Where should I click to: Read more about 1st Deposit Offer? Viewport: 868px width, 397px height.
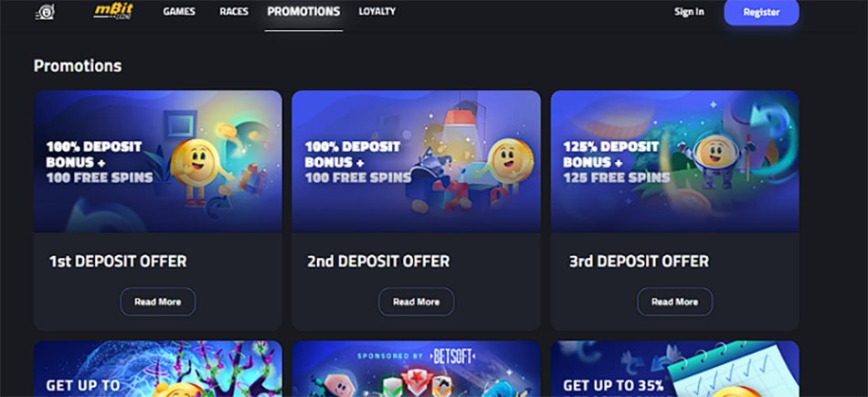(158, 302)
